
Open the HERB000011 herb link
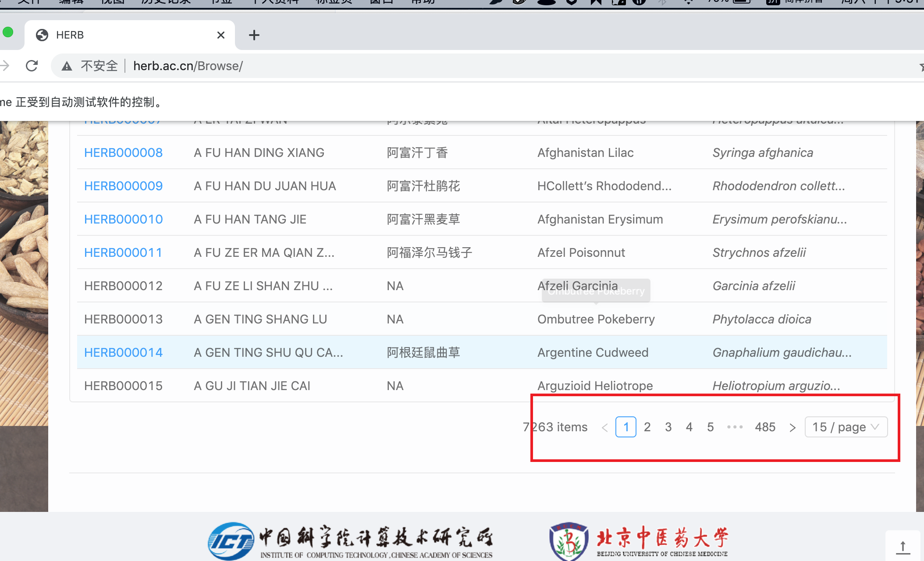[x=123, y=252]
